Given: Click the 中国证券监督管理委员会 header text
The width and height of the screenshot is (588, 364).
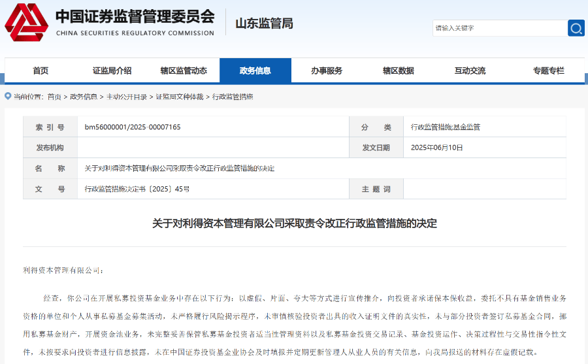Looking at the screenshot, I should 135,17.
